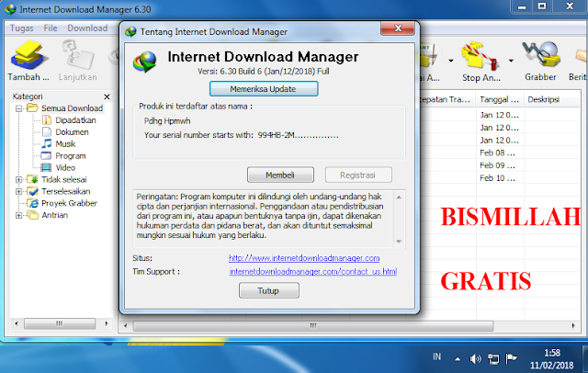The image size is (588, 373).
Task: Collapse the Semua Download tree node
Action: (x=18, y=108)
